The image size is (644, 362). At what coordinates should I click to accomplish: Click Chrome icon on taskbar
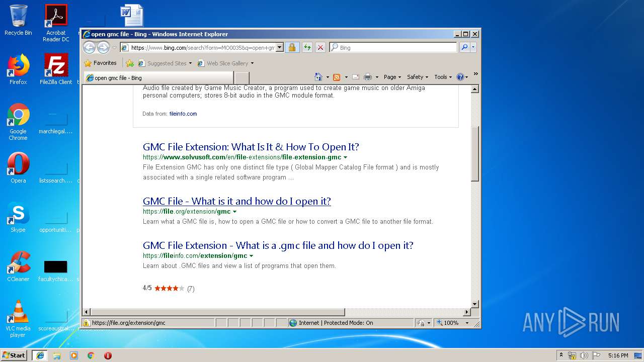coord(91,355)
